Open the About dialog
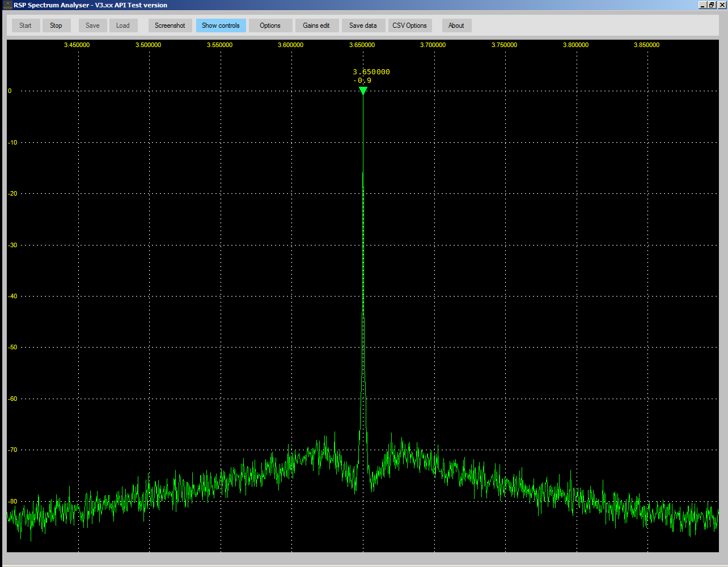 (456, 26)
